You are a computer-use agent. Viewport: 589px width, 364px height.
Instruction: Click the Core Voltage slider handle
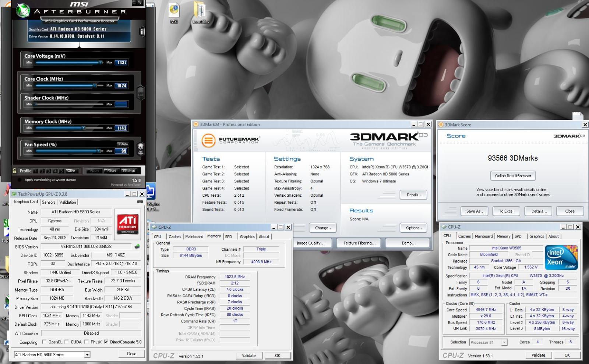tap(101, 63)
